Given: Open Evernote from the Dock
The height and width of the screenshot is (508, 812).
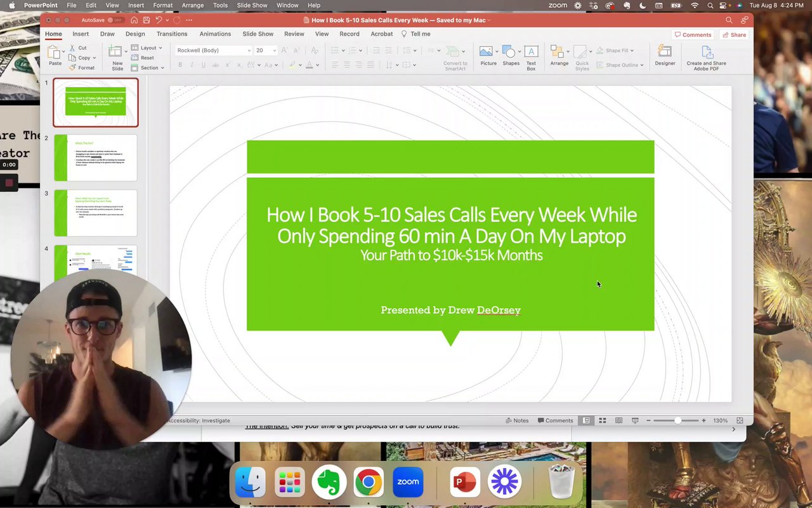Looking at the screenshot, I should (x=329, y=482).
